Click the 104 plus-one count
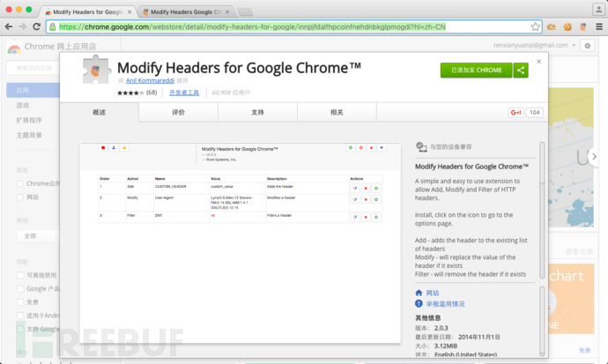The height and width of the screenshot is (364, 608). tap(534, 113)
